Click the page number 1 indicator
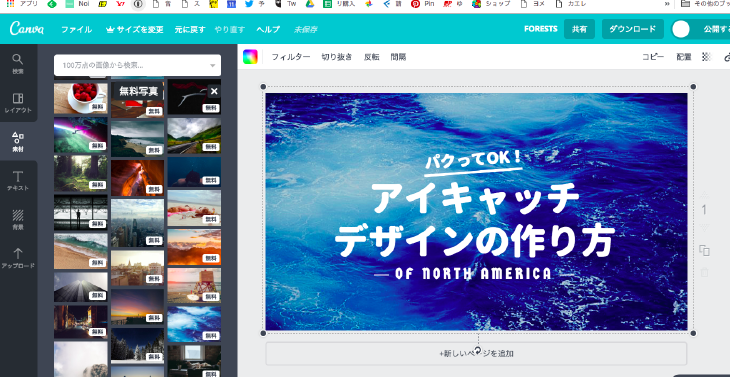Viewport: 730px width, 377px height. 704,210
